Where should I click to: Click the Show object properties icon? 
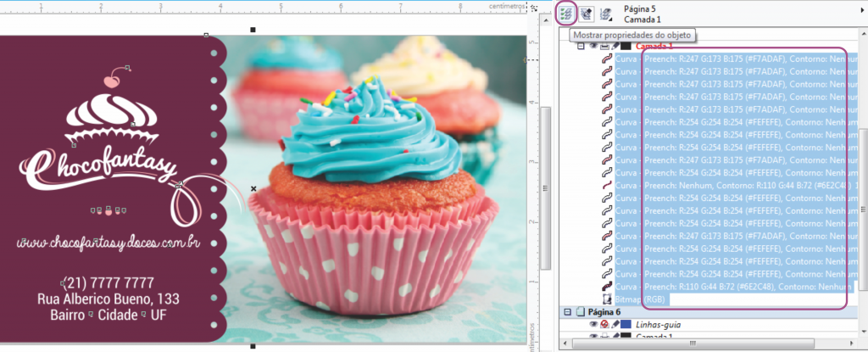565,14
